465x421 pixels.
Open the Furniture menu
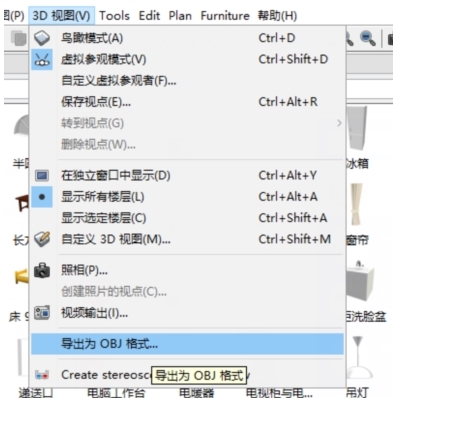click(225, 16)
